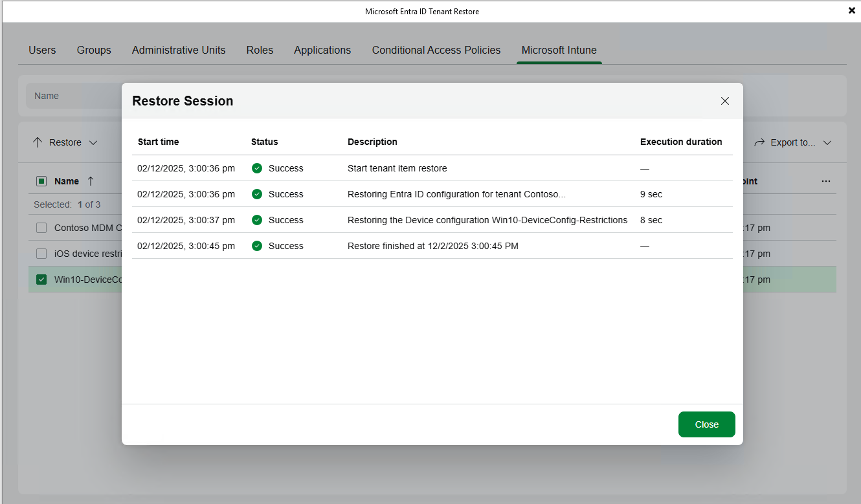The image size is (861, 504).
Task: Open the Conditional Access Policies tab
Action: [436, 50]
